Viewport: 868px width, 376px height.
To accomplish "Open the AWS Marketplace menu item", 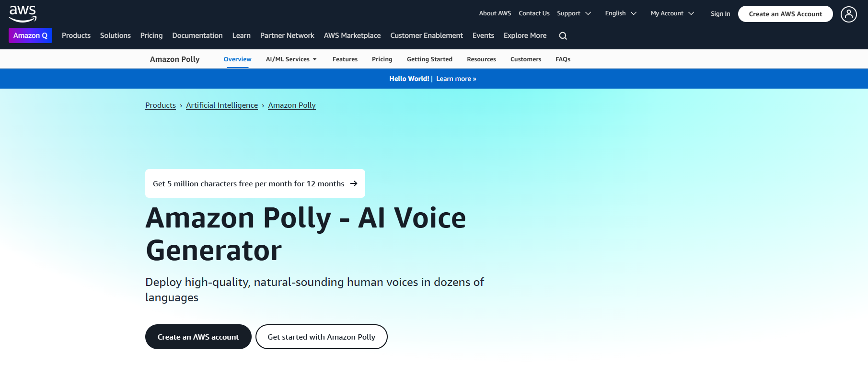I will (352, 35).
